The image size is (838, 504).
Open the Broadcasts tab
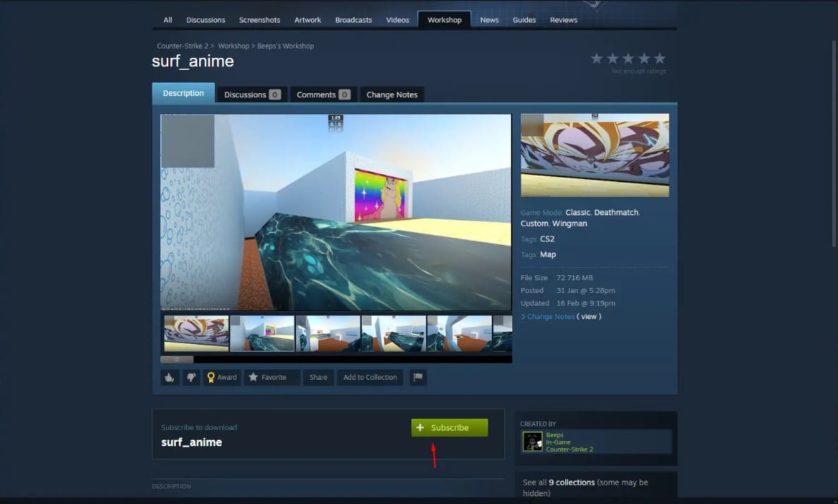[353, 20]
